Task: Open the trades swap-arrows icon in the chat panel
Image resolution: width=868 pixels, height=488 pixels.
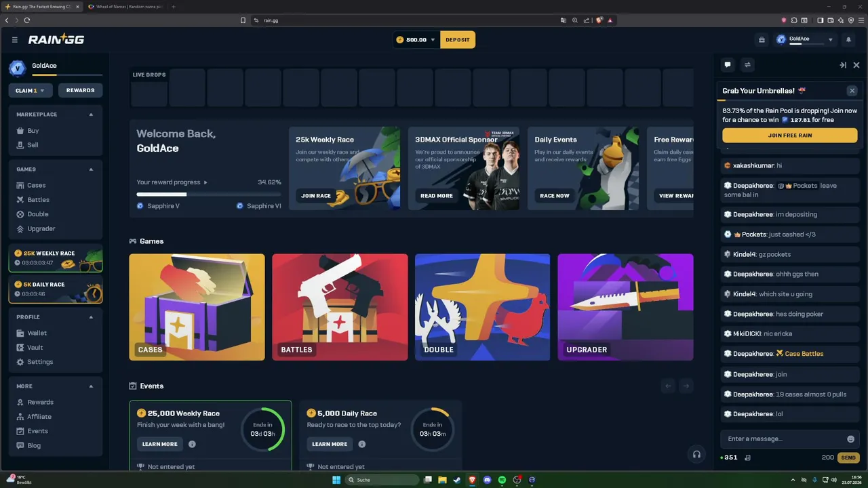Action: coord(747,65)
